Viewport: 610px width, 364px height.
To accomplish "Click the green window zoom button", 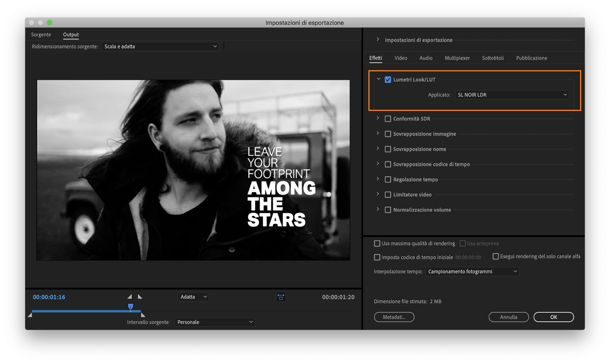I will 50,23.
